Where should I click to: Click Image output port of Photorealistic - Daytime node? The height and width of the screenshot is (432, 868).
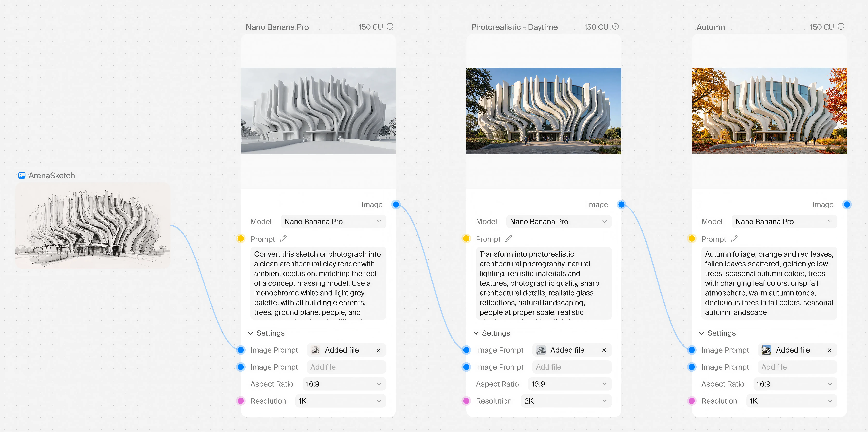point(621,204)
